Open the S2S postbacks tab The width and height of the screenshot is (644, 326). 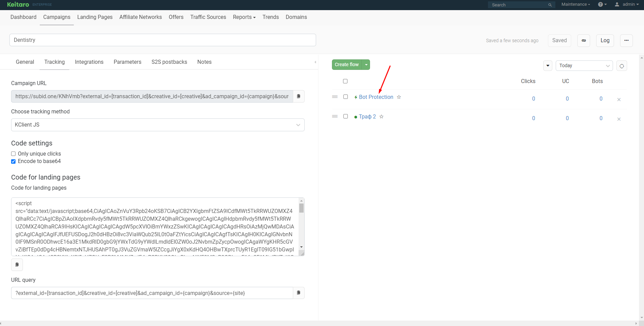169,62
